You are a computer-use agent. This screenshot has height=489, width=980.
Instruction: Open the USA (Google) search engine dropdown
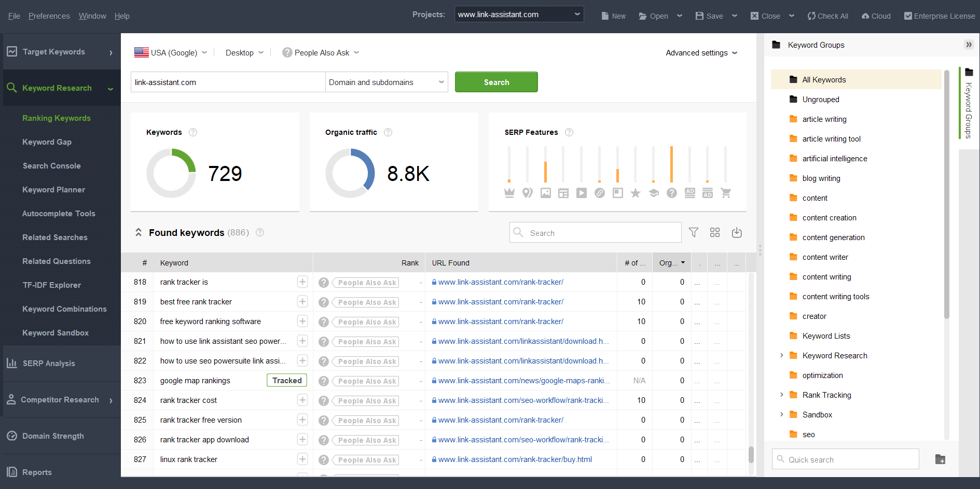pyautogui.click(x=171, y=52)
